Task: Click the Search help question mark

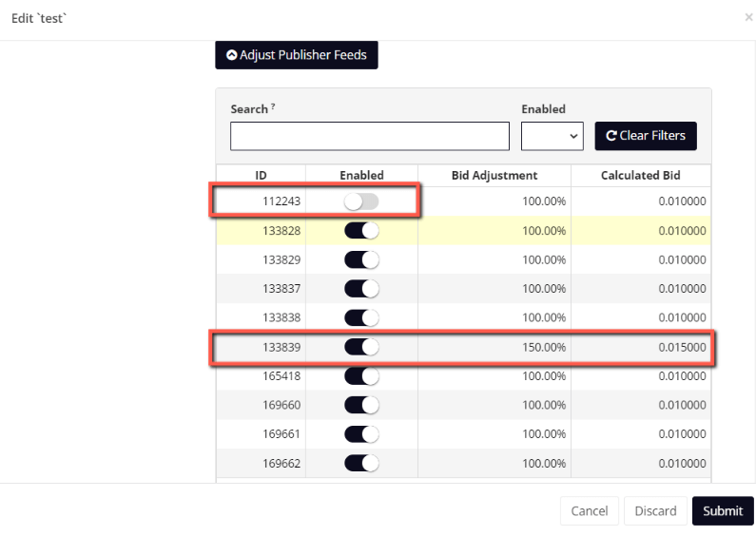Action: pyautogui.click(x=273, y=106)
